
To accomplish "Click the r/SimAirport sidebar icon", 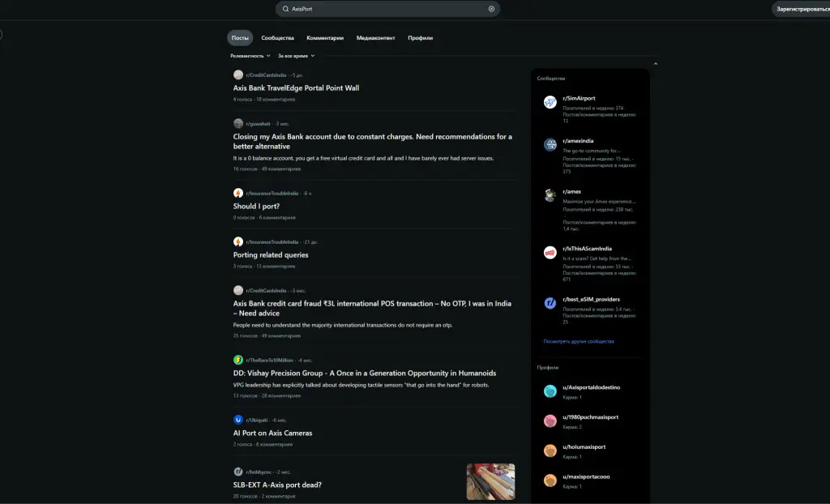I will pyautogui.click(x=550, y=101).
